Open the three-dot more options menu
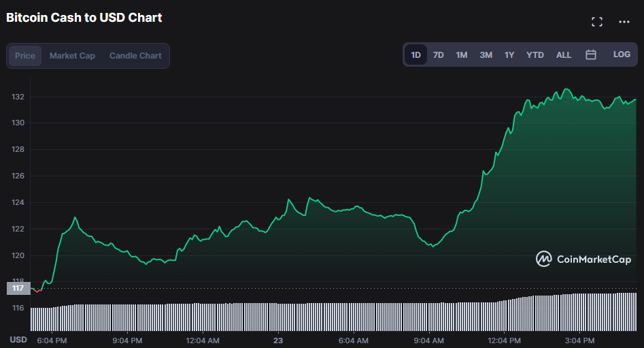This screenshot has width=644, height=348. (x=624, y=22)
